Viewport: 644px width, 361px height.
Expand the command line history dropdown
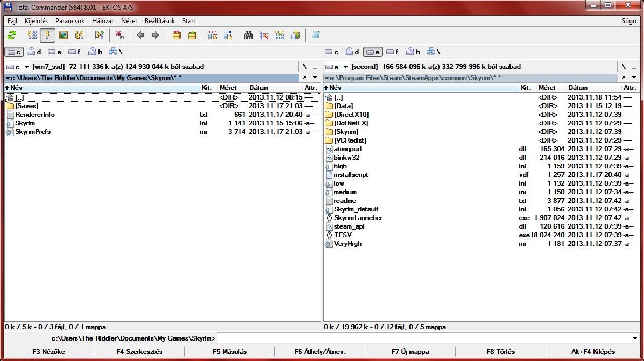635,338
